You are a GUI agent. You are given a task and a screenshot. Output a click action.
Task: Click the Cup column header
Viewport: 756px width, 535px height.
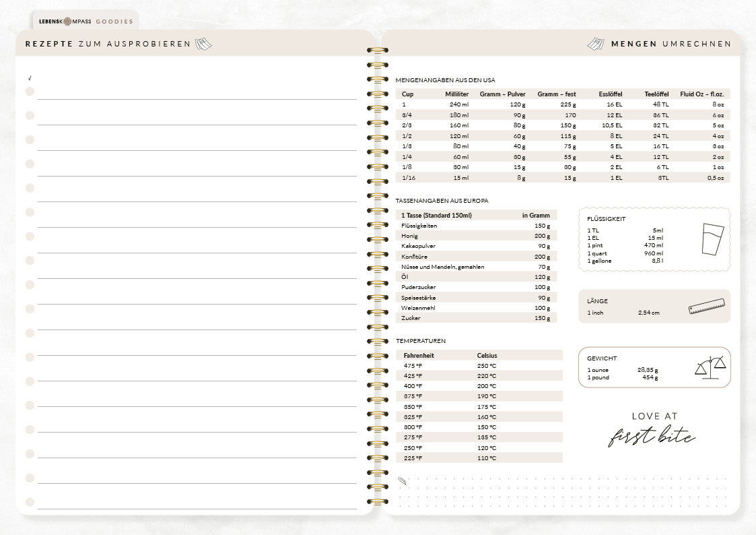tap(407, 94)
